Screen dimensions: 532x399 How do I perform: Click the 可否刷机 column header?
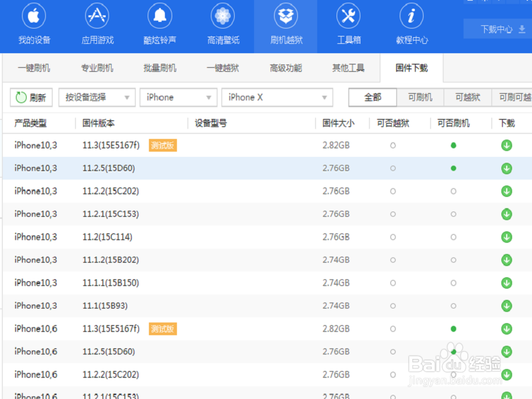[454, 123]
